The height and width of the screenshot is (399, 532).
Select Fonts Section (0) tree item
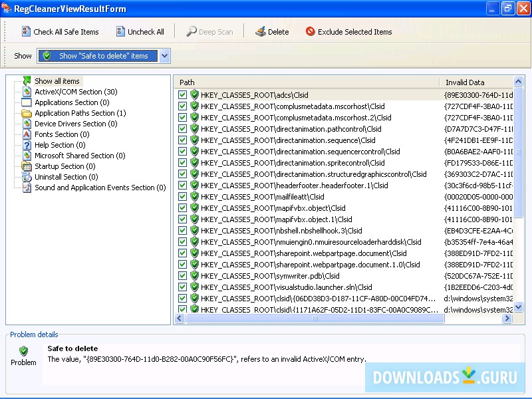(x=62, y=134)
